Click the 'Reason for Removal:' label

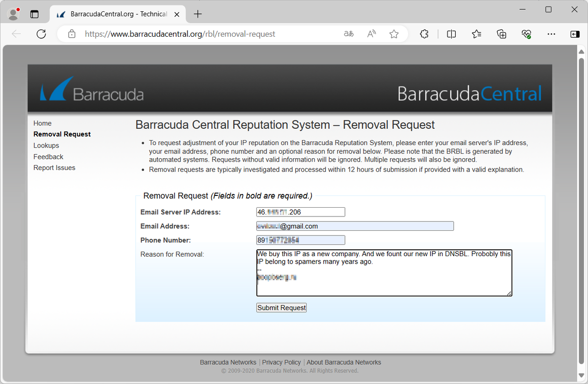[x=172, y=254]
